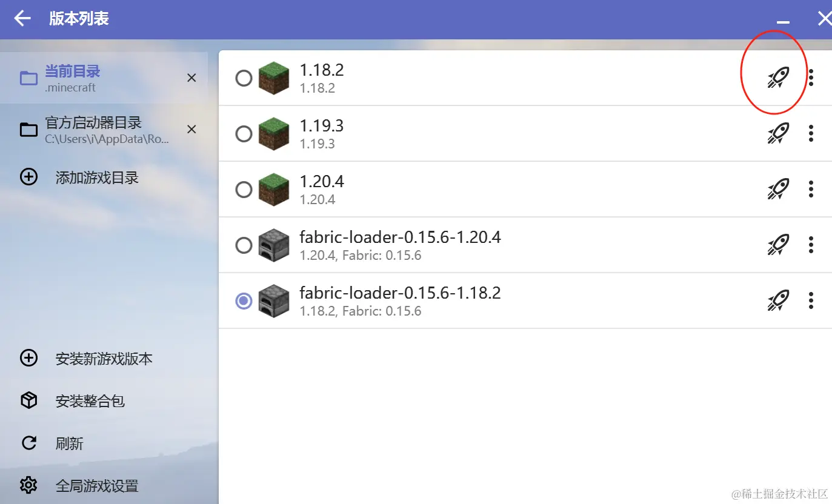Click grass block icon of 1.19.3
The image size is (832, 504).
[x=274, y=134]
